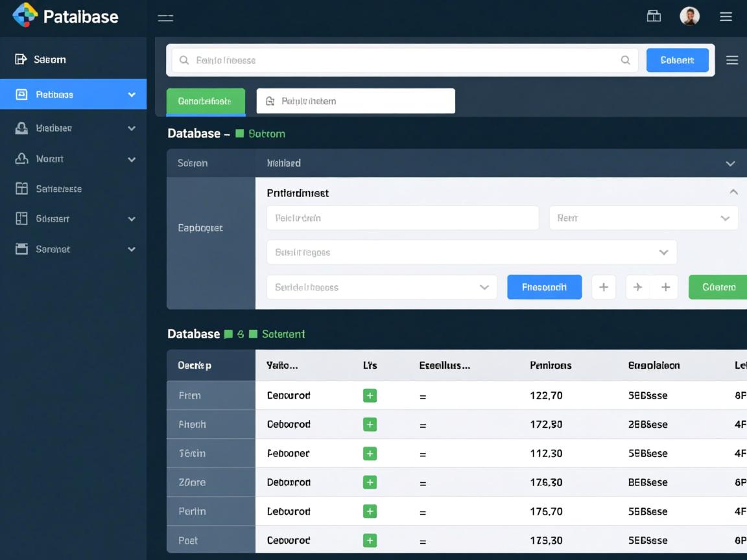Click the blue Fheseondh button
747x560 pixels.
pos(544,287)
